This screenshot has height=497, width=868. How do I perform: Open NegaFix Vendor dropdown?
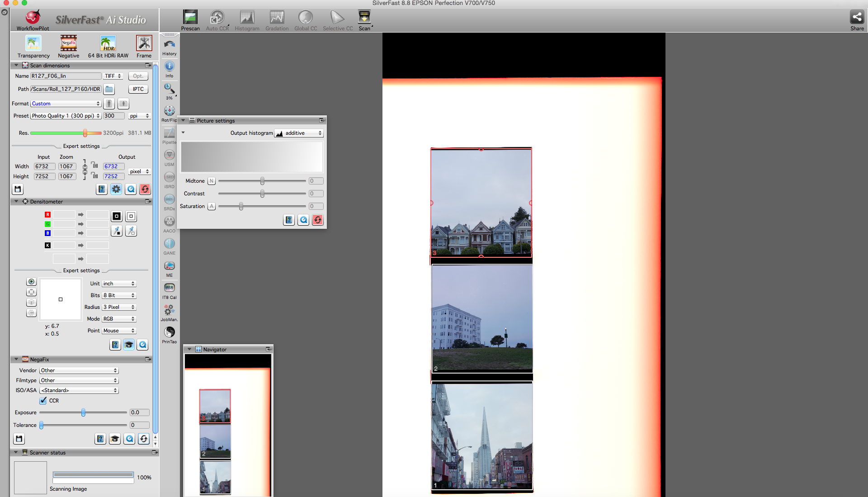pyautogui.click(x=79, y=370)
